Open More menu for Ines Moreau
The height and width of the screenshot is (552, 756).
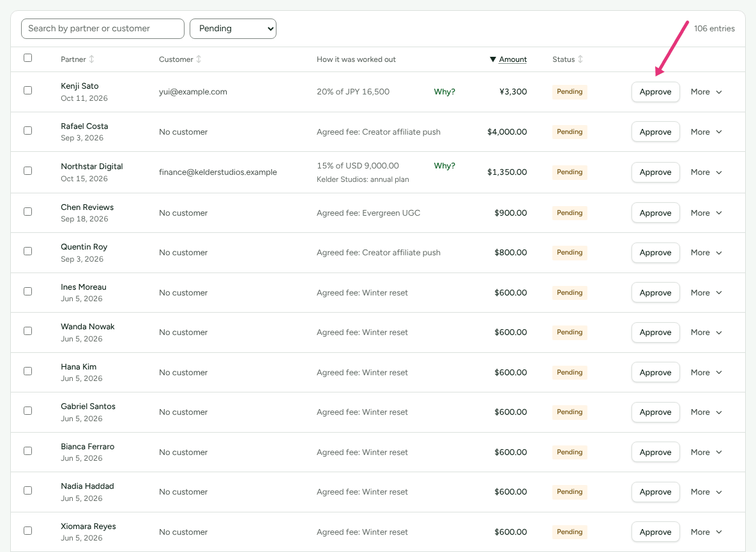tap(706, 293)
